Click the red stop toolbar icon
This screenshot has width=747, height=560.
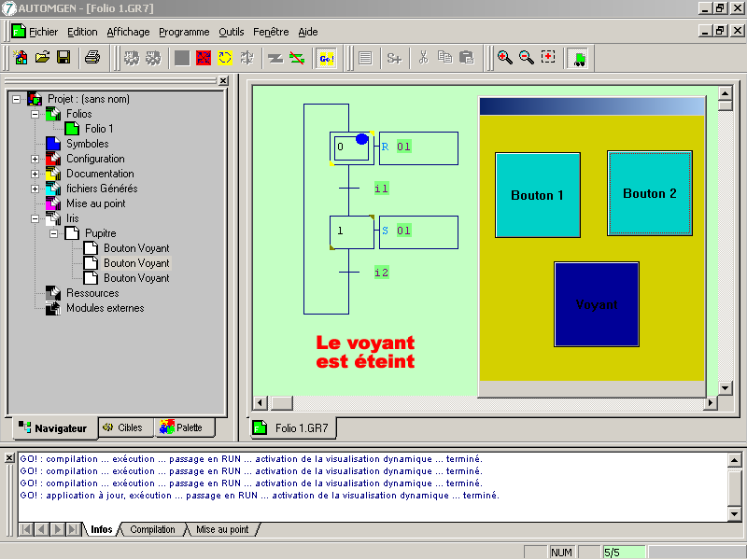tap(203, 58)
